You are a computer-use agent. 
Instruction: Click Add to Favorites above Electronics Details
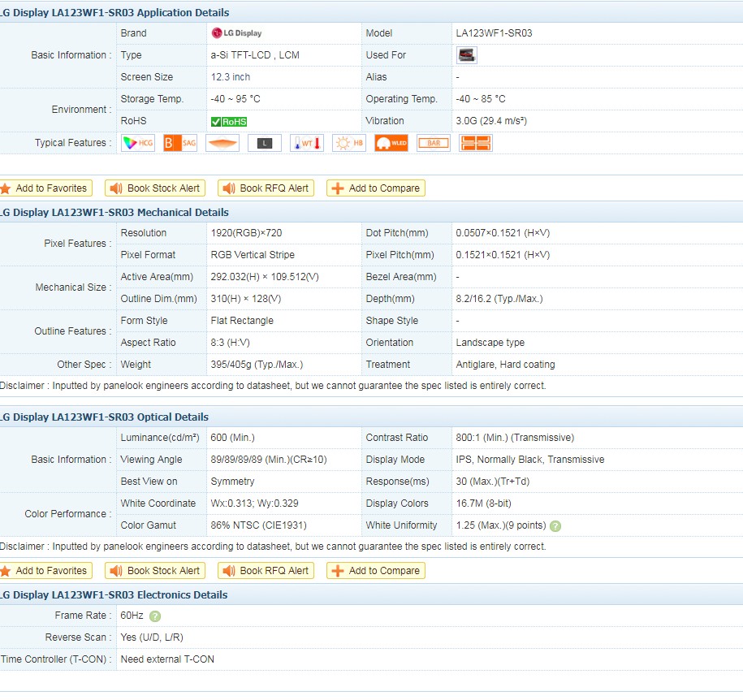click(45, 571)
